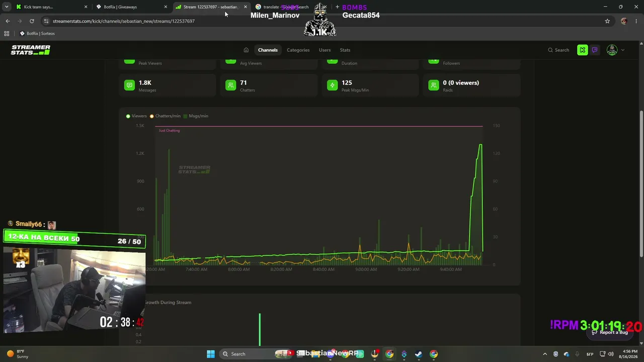The image size is (644, 362).
Task: Toggle the Viewers chart legend
Action: (136, 116)
